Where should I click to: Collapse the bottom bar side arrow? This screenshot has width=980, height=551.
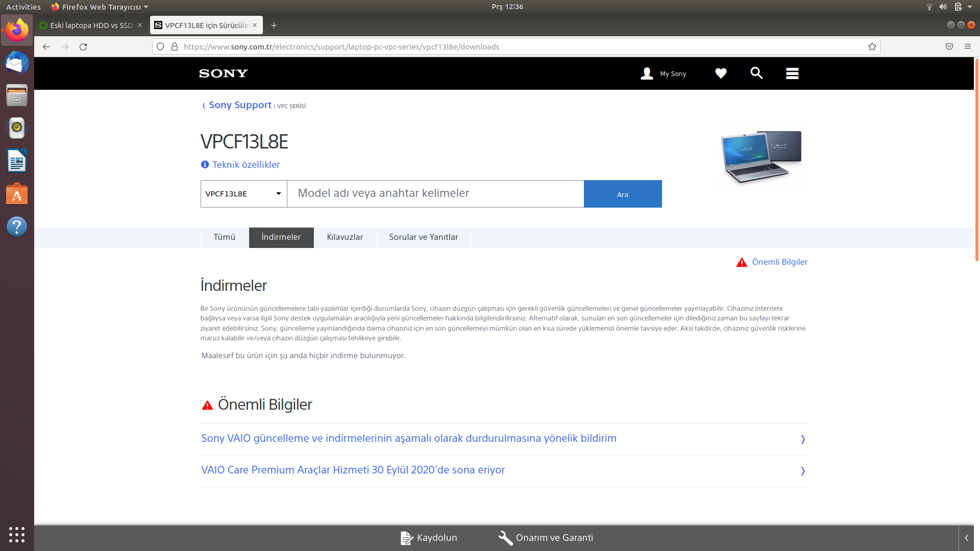coord(966,538)
